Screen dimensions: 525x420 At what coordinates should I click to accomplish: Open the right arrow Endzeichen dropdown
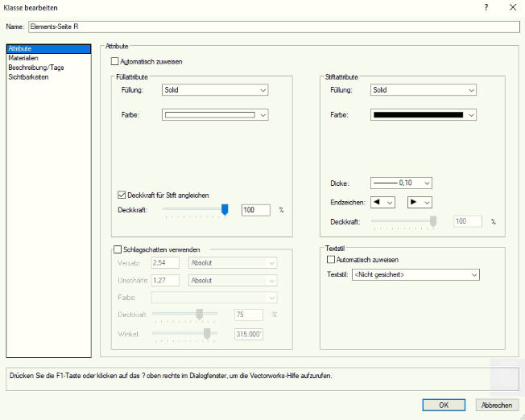(x=420, y=203)
